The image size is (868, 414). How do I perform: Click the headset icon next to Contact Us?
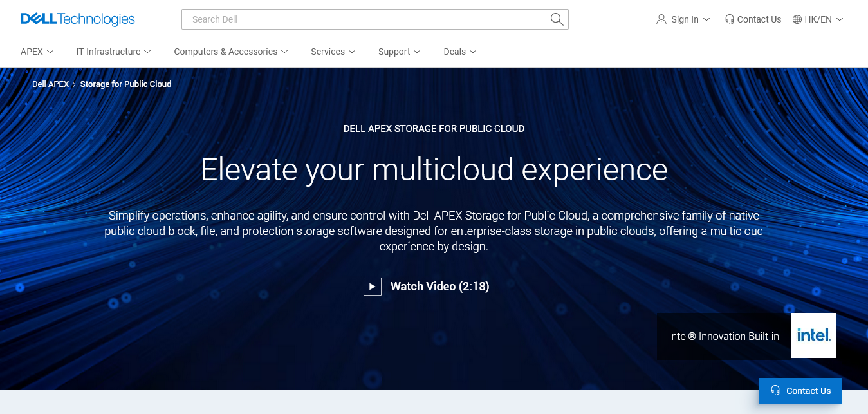tap(729, 19)
